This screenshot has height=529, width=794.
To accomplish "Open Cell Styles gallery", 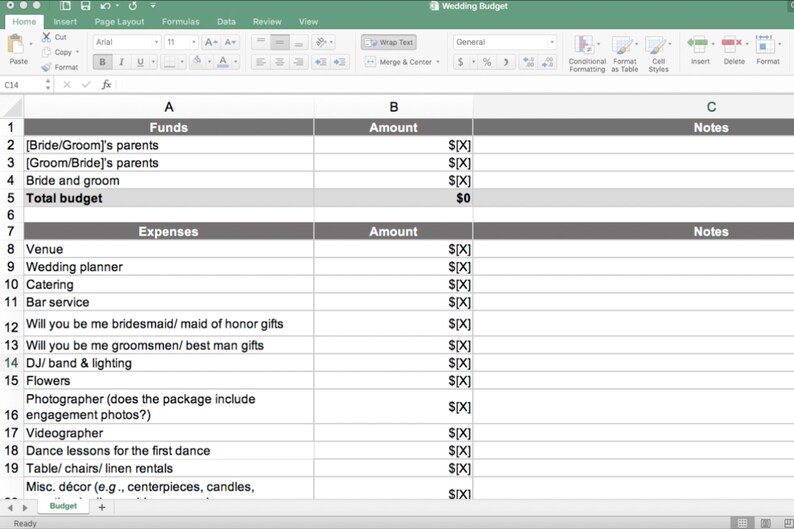I will 658,54.
